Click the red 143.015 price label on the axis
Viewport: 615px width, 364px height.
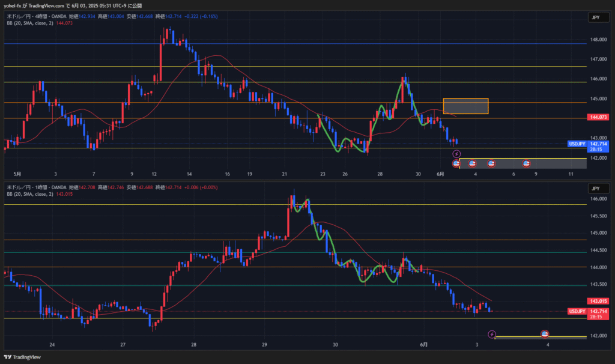click(x=598, y=302)
